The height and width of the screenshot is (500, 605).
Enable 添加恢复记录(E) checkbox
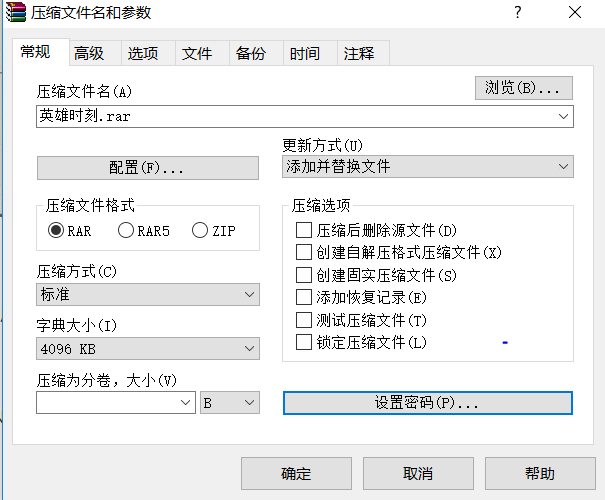(304, 297)
